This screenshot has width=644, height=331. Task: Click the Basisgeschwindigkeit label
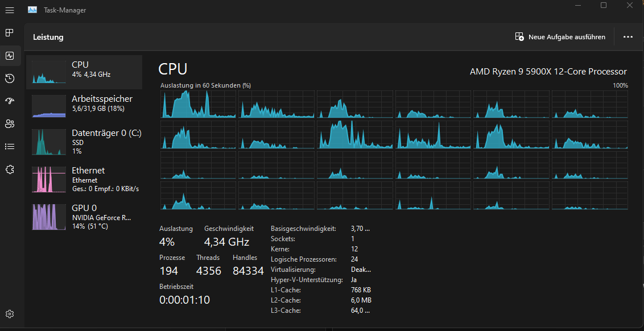[303, 228]
